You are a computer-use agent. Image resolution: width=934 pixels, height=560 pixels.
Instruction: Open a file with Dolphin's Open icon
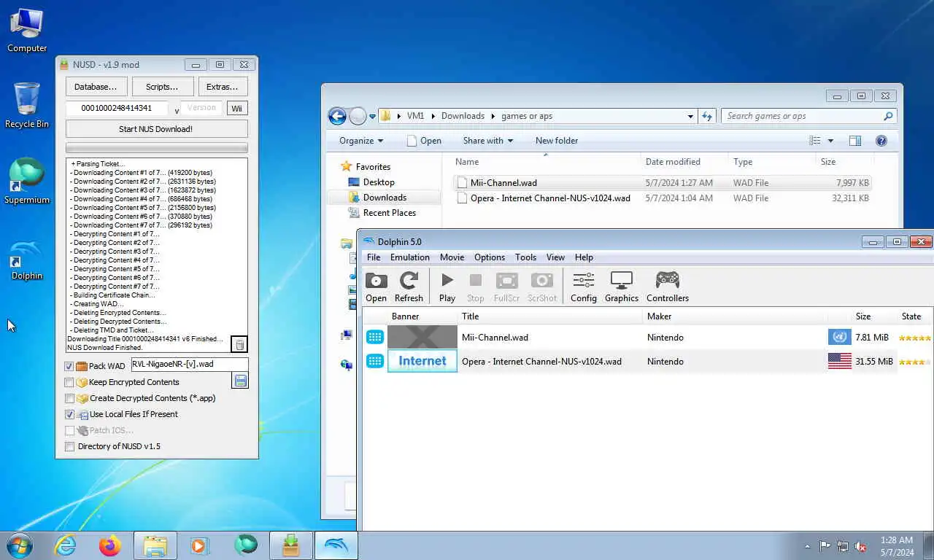[x=376, y=287]
